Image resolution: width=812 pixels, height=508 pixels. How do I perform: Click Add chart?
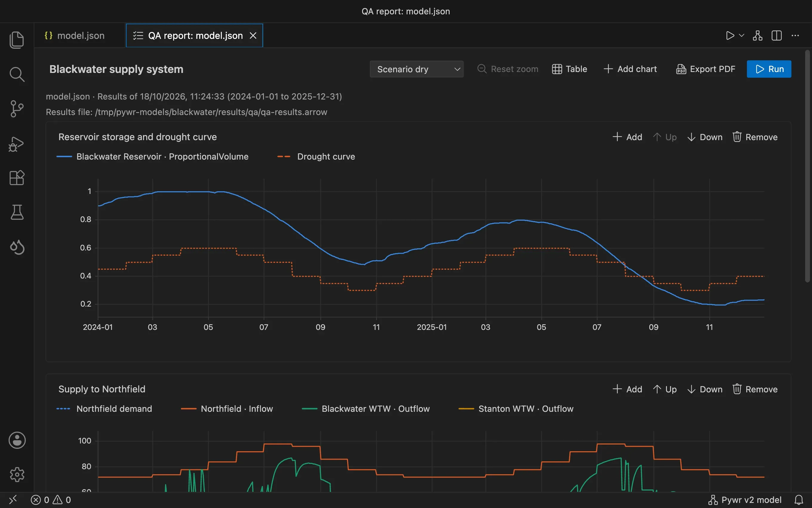pos(630,69)
